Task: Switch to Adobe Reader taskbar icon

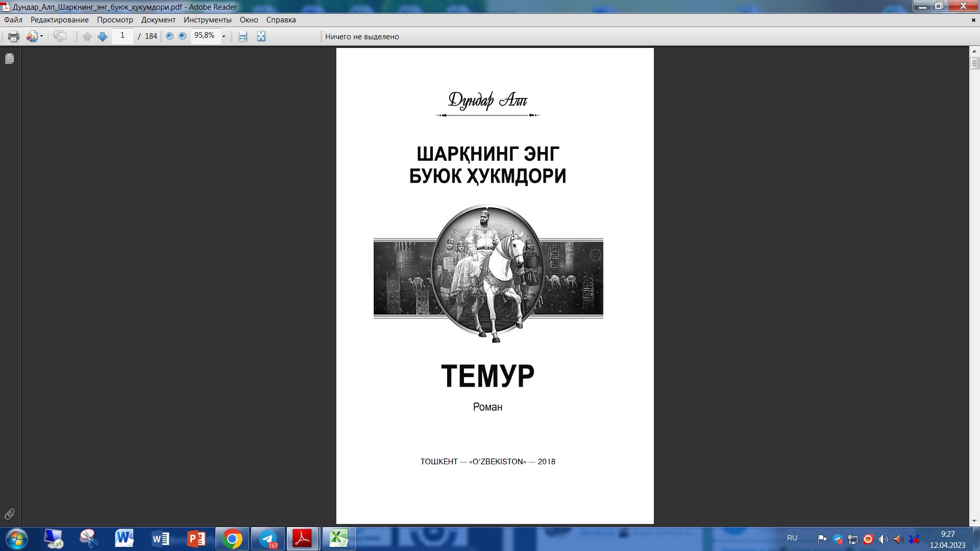Action: (303, 539)
